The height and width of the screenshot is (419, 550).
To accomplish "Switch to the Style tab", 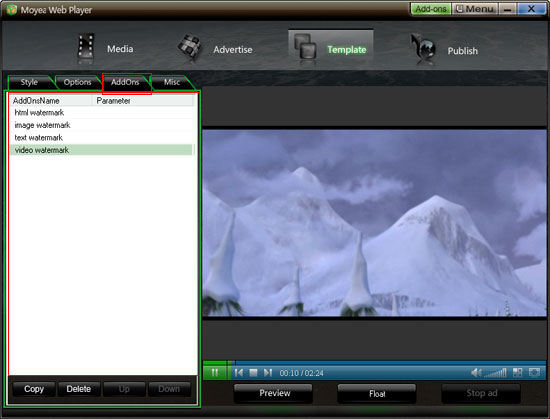I will point(29,82).
